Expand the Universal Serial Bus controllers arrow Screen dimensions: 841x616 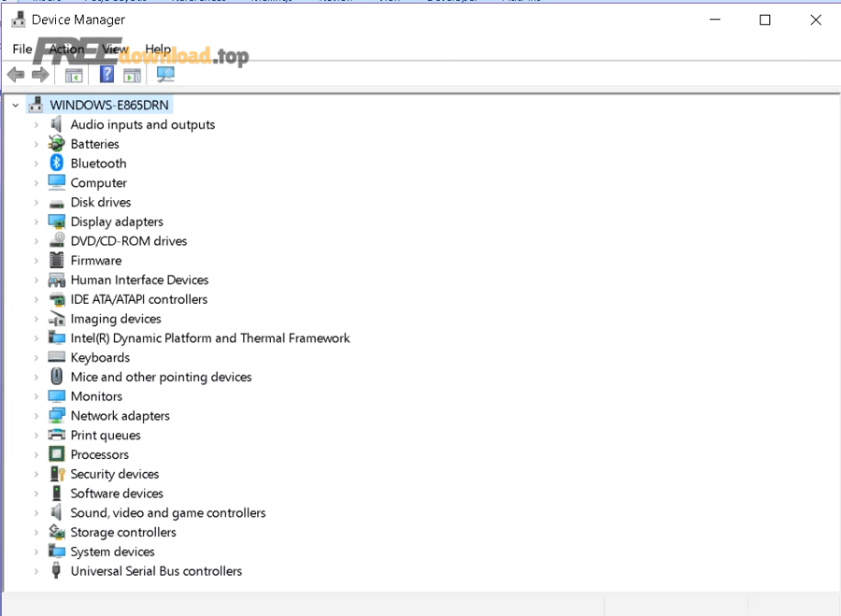36,571
